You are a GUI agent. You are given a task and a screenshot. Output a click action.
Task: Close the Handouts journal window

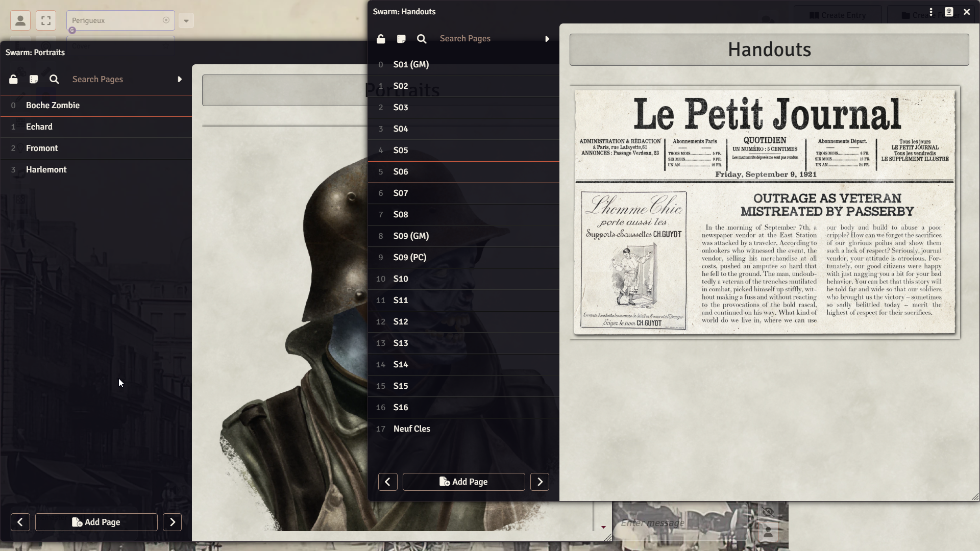967,12
